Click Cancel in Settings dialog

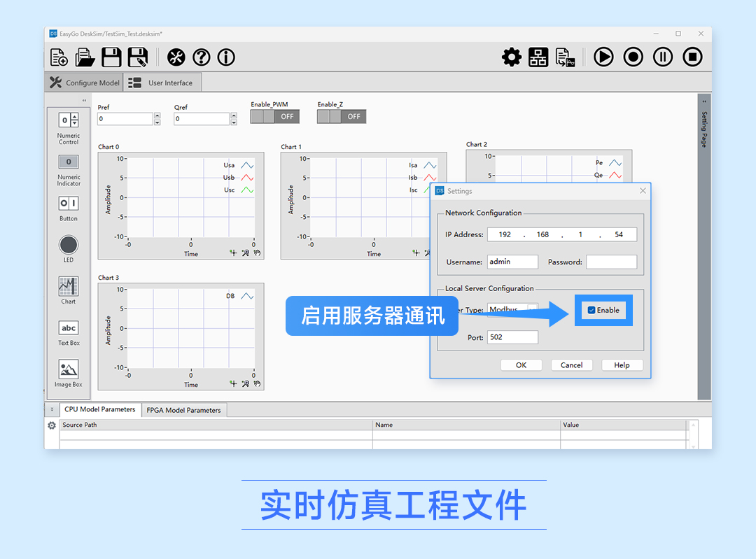571,365
